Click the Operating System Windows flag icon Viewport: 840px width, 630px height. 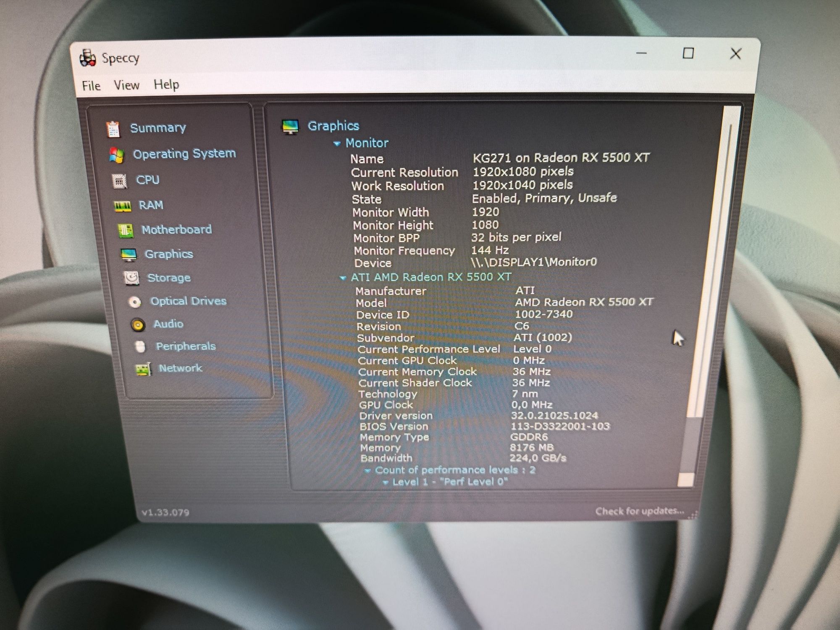click(116, 155)
